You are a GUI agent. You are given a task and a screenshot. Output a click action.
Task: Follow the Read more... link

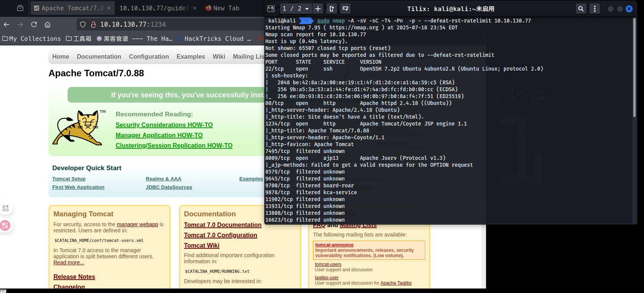pos(69,262)
